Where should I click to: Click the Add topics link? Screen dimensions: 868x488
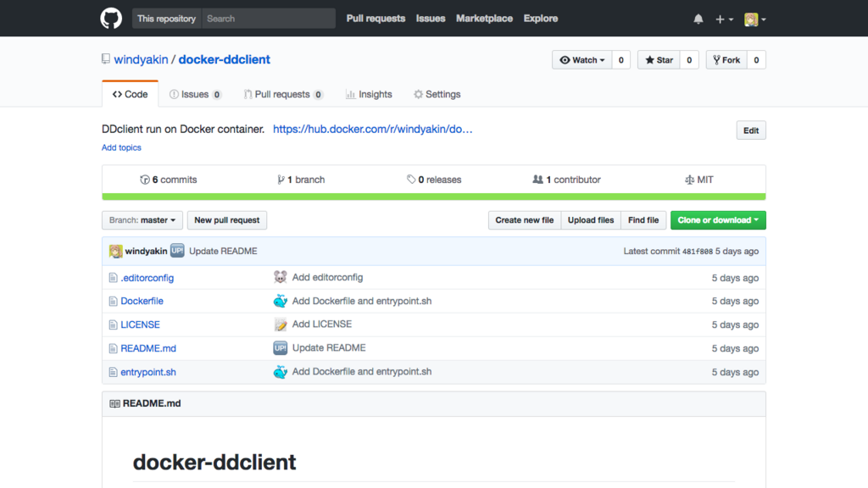click(121, 147)
